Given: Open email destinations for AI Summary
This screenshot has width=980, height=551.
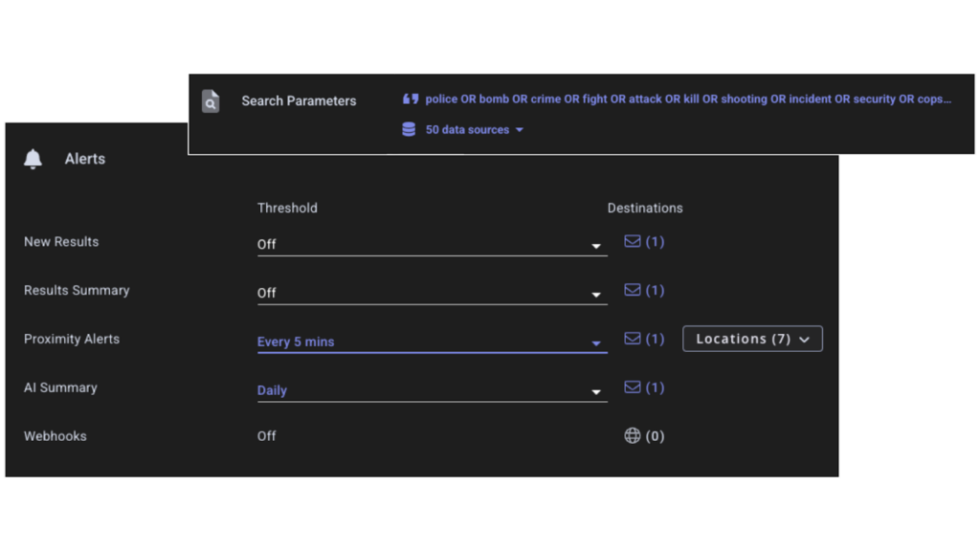Looking at the screenshot, I should pyautogui.click(x=644, y=387).
